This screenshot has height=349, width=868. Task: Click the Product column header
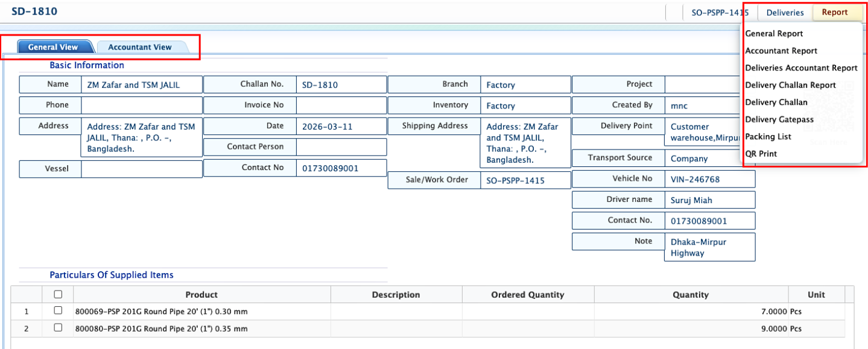click(201, 295)
